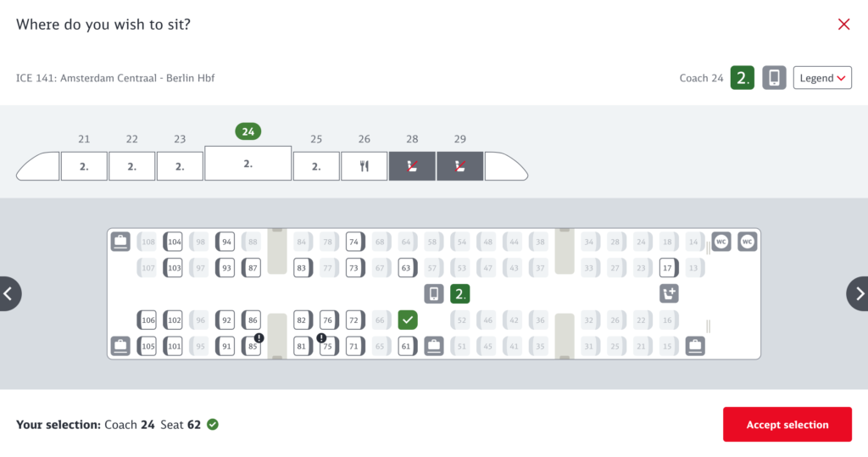Choose seat 17 near the infant area
The height and width of the screenshot is (457, 868).
click(x=669, y=268)
